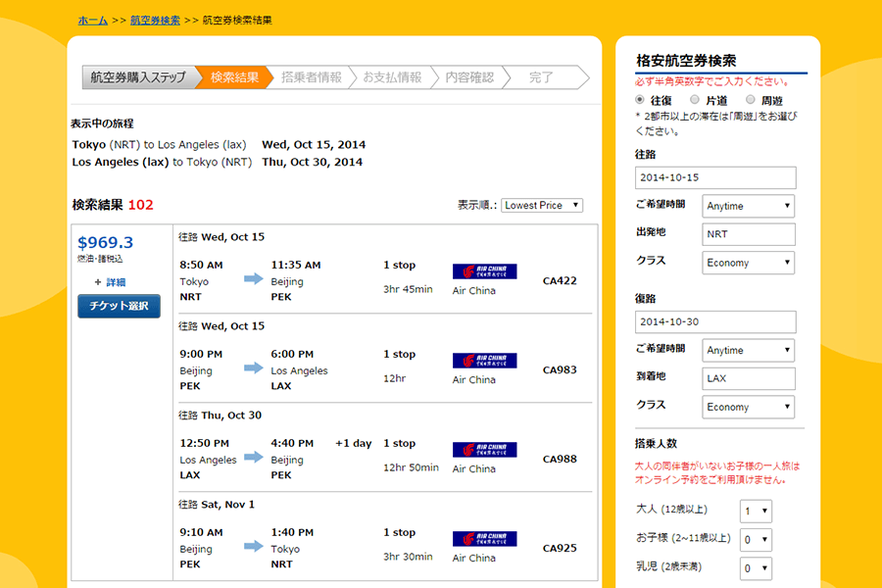The height and width of the screenshot is (588, 882).
Task: Click flight number CA983
Action: pos(560,369)
